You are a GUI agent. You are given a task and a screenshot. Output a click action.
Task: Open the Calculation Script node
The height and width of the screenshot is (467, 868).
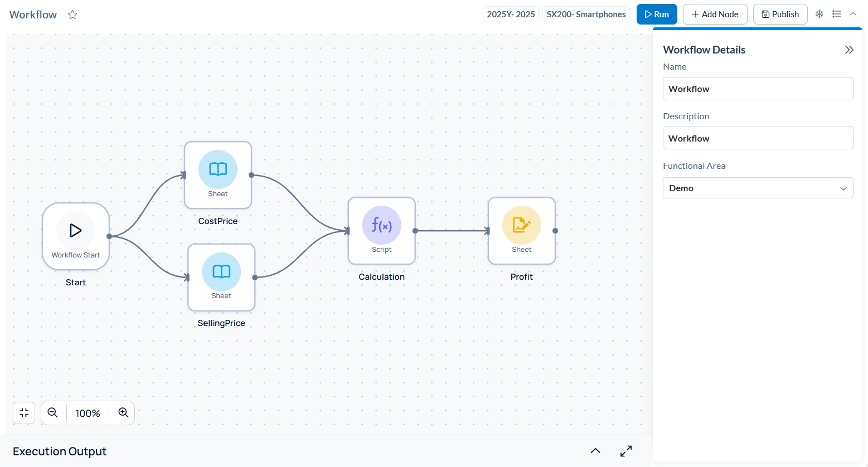click(381, 225)
